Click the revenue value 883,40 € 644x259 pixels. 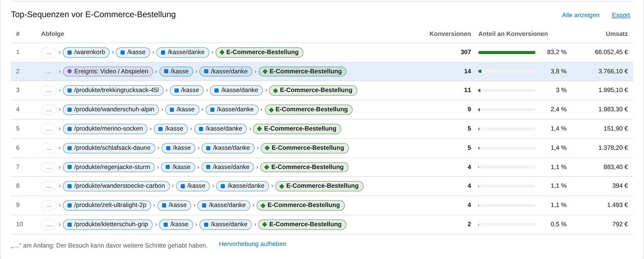[x=616, y=167]
